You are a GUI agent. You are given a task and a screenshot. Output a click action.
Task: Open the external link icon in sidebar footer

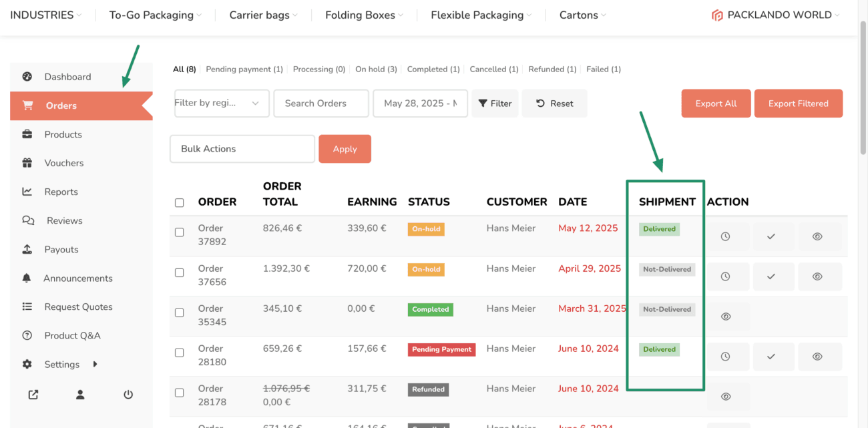[33, 395]
